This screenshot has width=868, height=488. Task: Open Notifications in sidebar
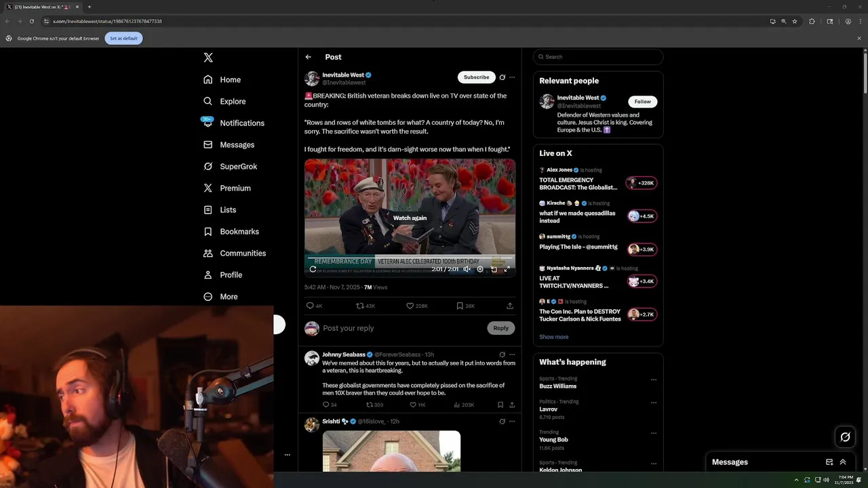[233, 123]
